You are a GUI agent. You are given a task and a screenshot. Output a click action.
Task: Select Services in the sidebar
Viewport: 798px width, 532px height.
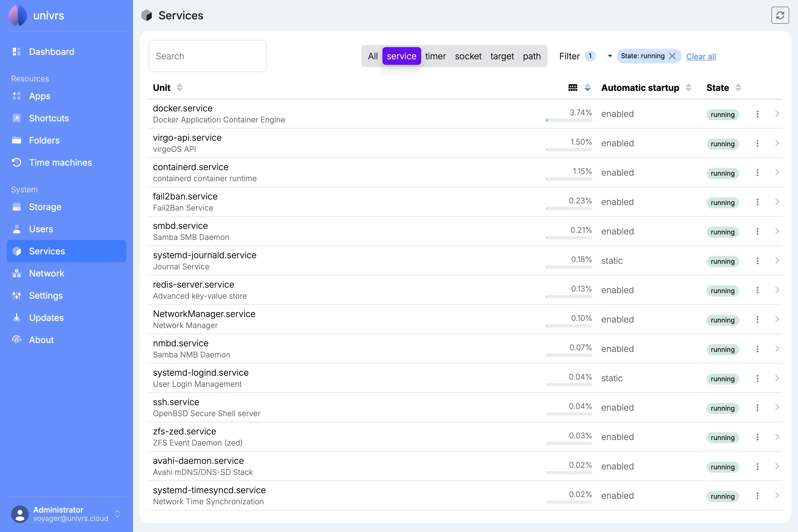tap(66, 251)
